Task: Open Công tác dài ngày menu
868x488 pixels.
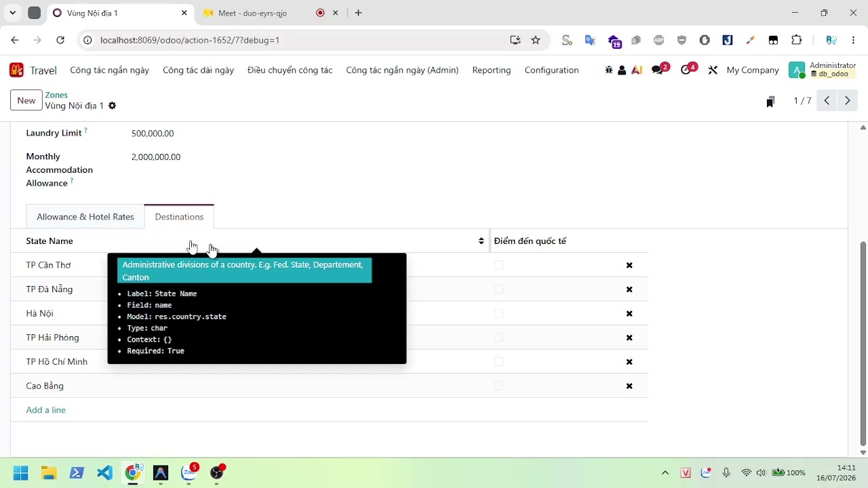Action: [198, 70]
